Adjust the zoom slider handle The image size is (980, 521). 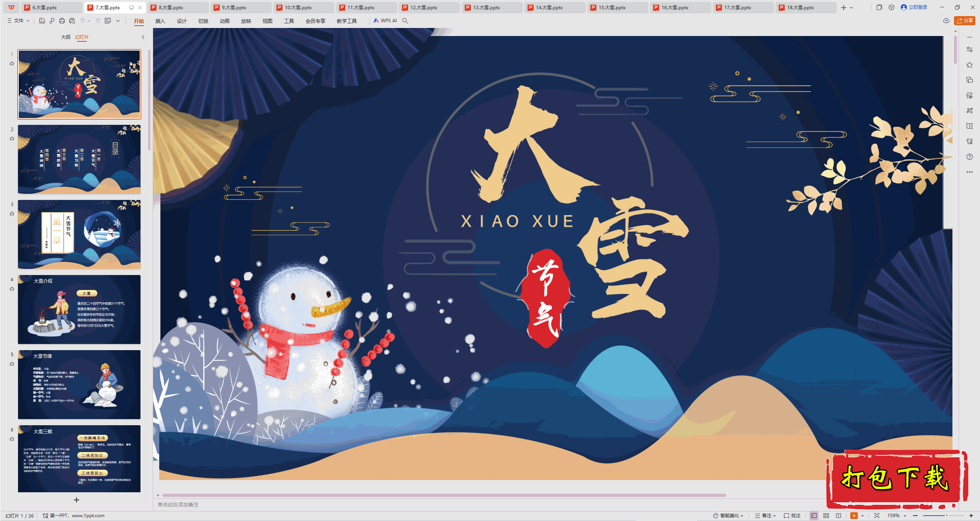tap(947, 516)
